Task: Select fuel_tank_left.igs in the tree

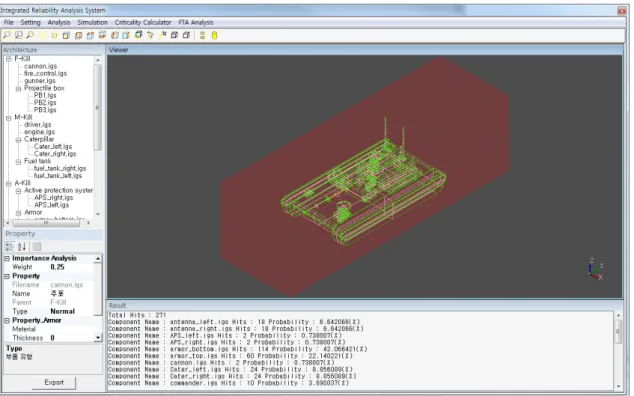Action: pos(58,176)
